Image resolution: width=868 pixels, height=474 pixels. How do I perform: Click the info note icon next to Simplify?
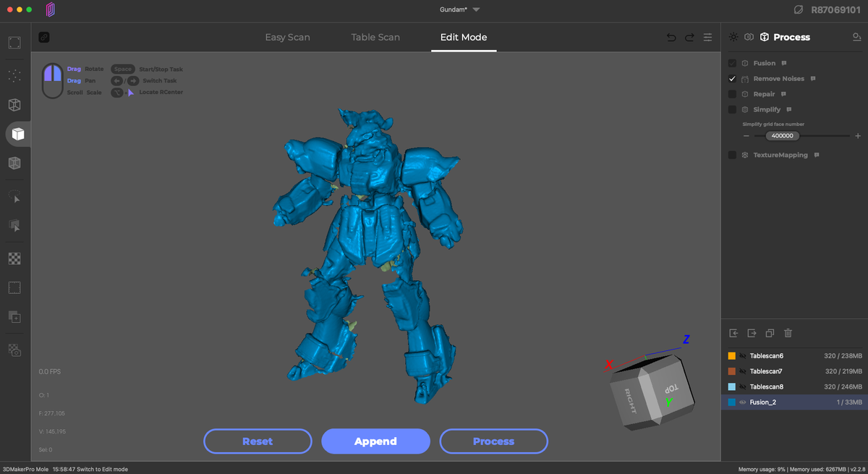click(x=789, y=109)
